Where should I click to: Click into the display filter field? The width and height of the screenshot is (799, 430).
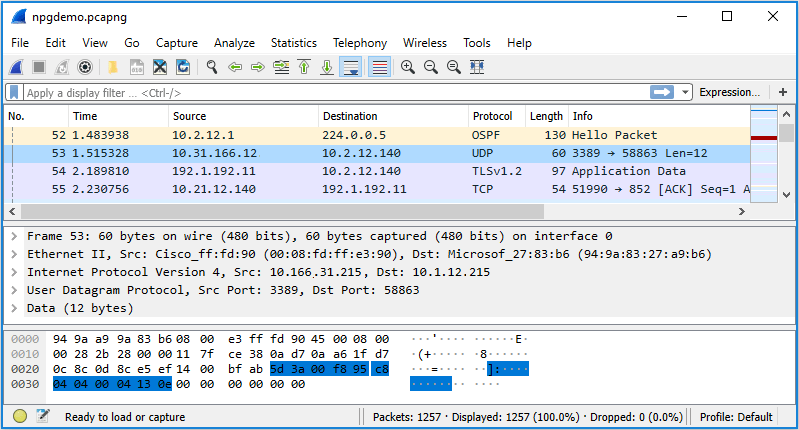tap(336, 93)
